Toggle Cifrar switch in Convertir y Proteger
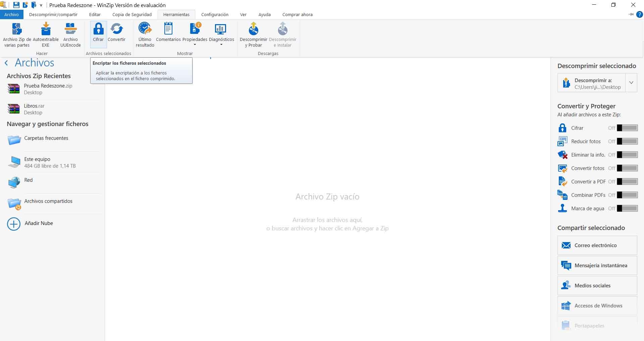This screenshot has height=341, width=644. [627, 128]
